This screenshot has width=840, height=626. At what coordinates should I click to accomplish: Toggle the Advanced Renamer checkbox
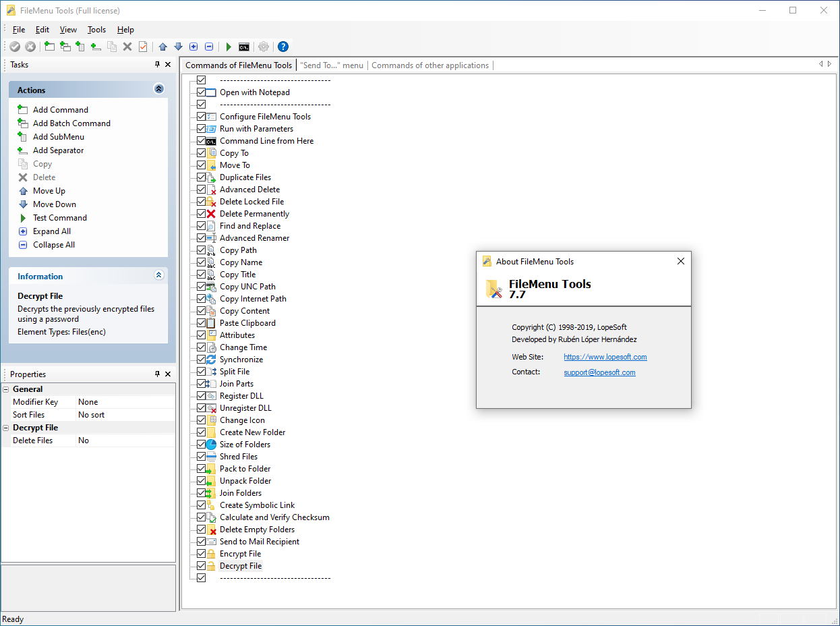pos(201,238)
